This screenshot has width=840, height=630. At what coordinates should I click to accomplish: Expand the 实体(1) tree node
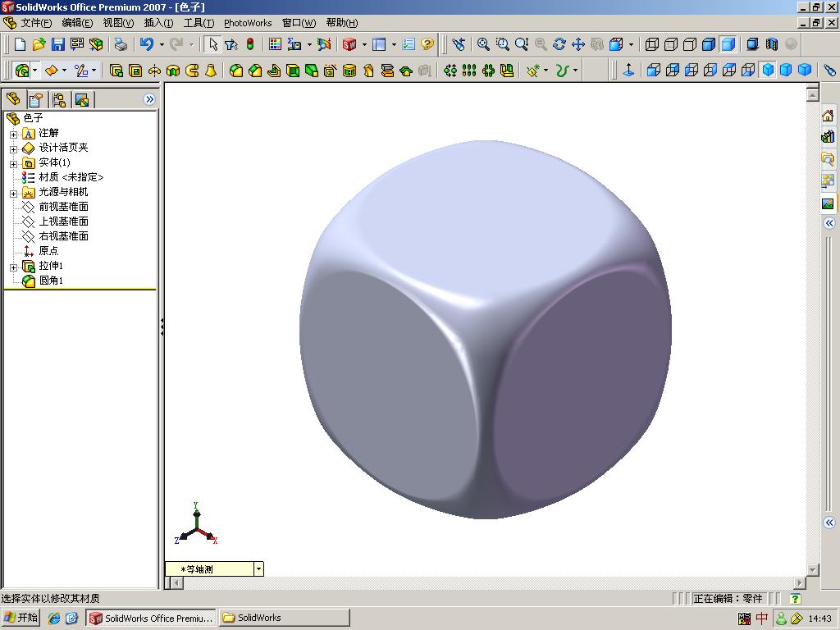(13, 163)
